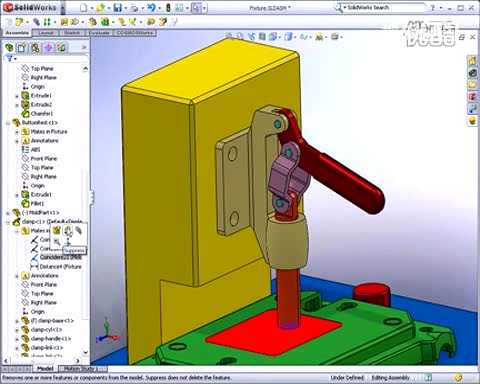Open the Design Library icon in task pane
Viewport: 480px width, 384px height.
(472, 73)
